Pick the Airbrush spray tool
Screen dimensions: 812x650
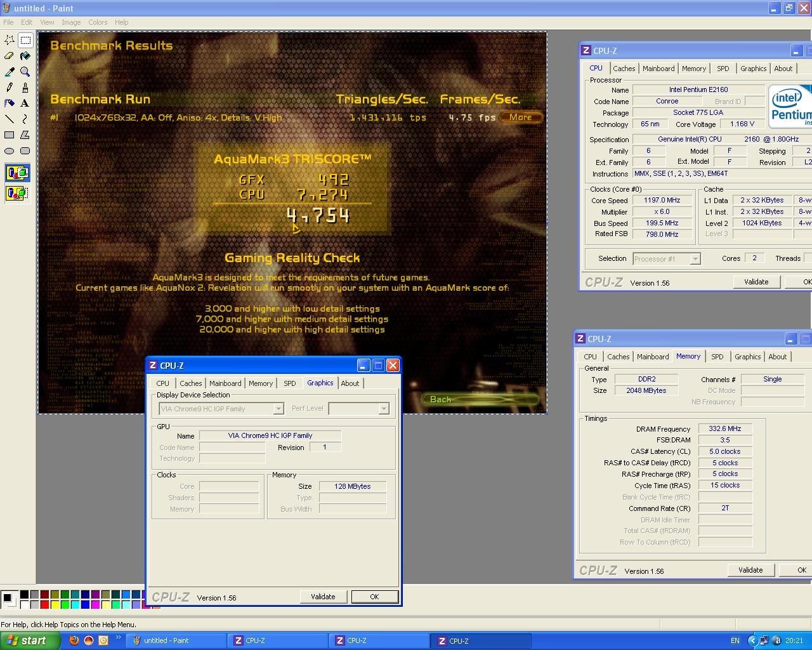(x=10, y=103)
